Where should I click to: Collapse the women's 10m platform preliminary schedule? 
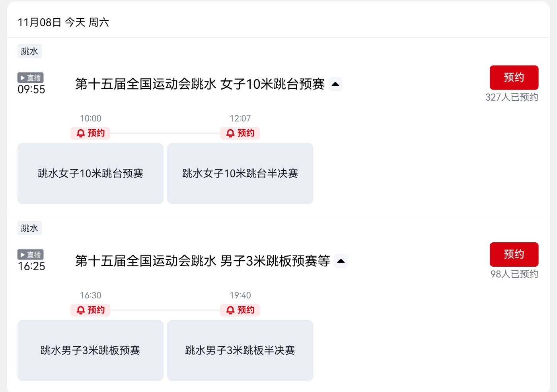click(335, 84)
